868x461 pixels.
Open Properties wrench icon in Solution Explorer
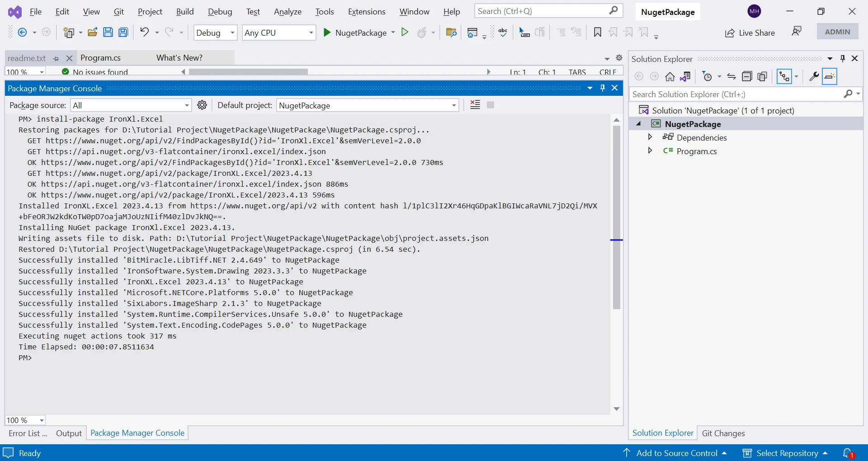(814, 76)
